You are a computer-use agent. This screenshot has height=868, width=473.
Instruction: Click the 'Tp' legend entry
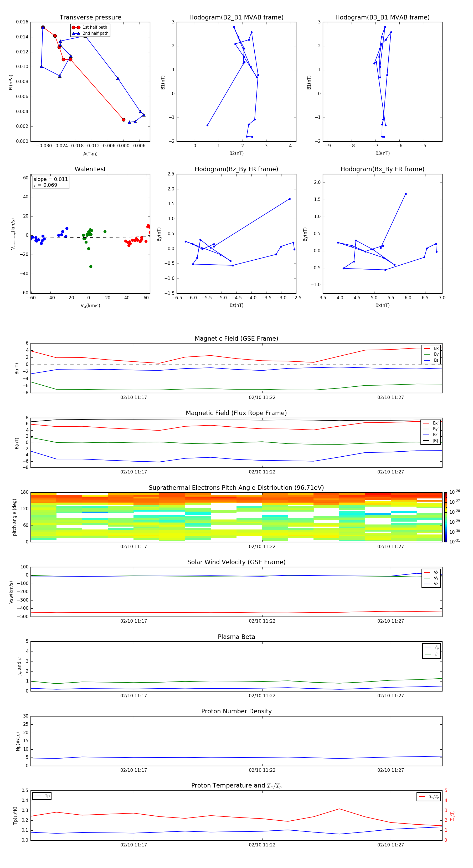42,796
